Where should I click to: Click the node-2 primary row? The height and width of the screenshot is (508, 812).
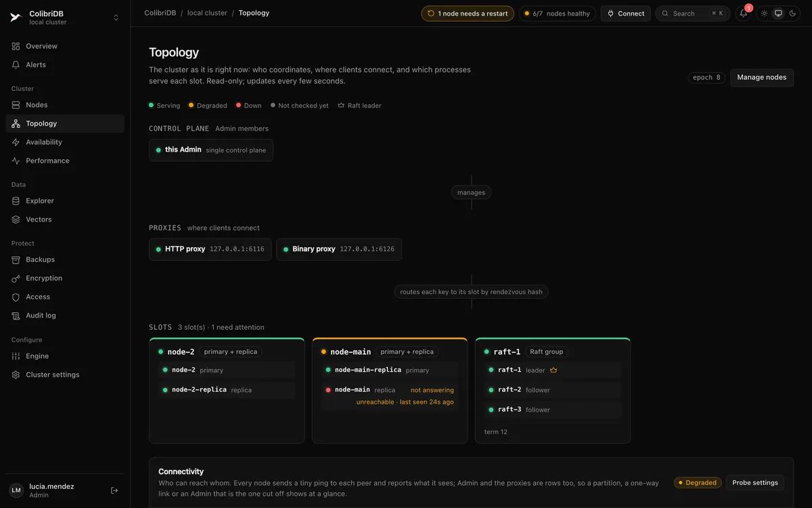pos(227,371)
